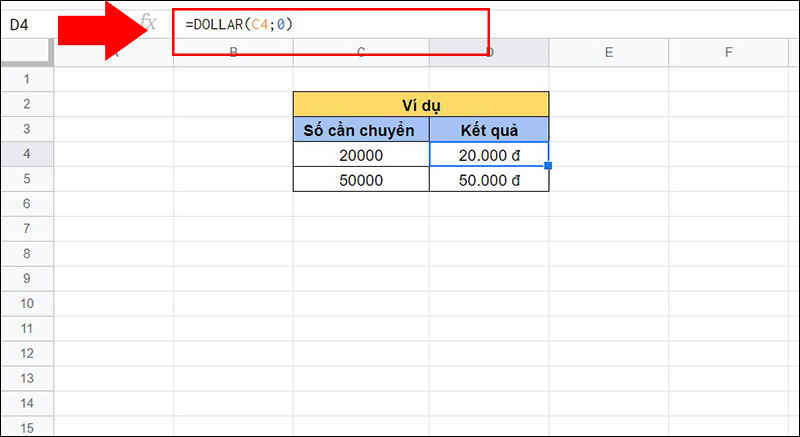
Task: Select the "Số cần chuyển" header cell
Action: tap(361, 130)
